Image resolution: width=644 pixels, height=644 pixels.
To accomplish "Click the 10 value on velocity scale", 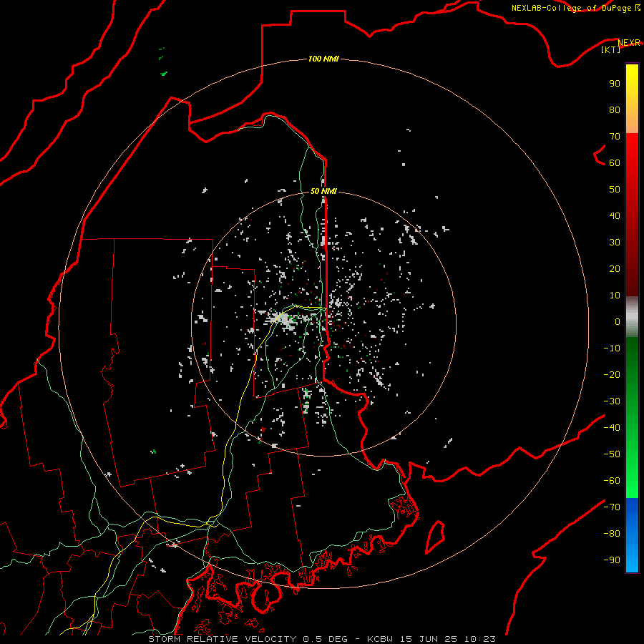I will pyautogui.click(x=615, y=296).
